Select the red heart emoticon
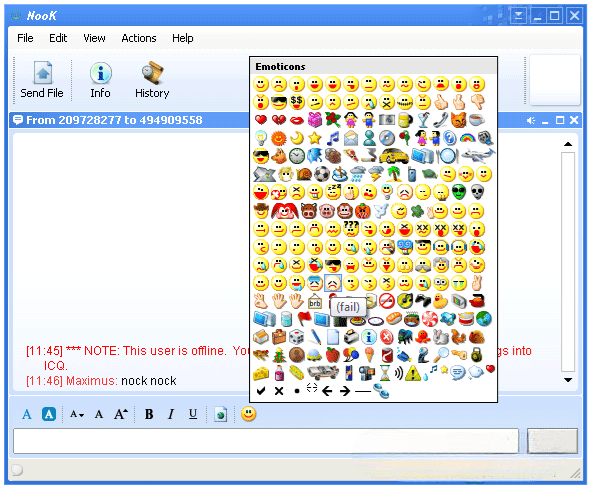 point(261,120)
